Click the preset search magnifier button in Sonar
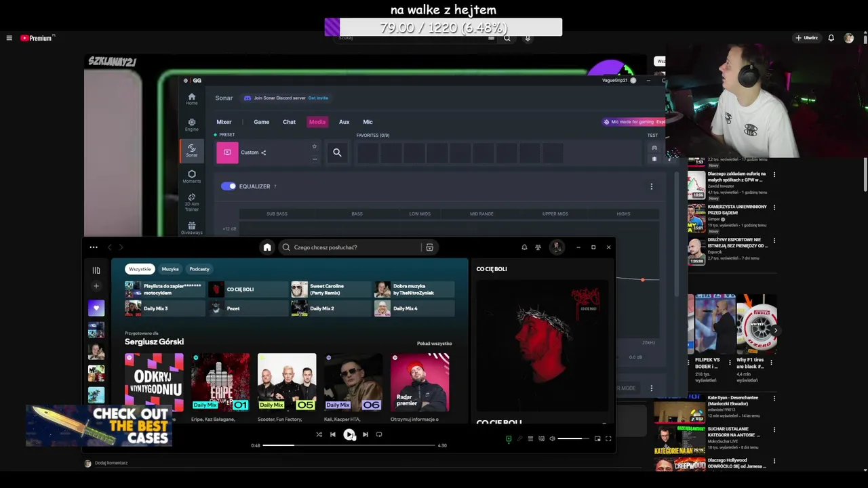868x488 pixels. pos(337,152)
